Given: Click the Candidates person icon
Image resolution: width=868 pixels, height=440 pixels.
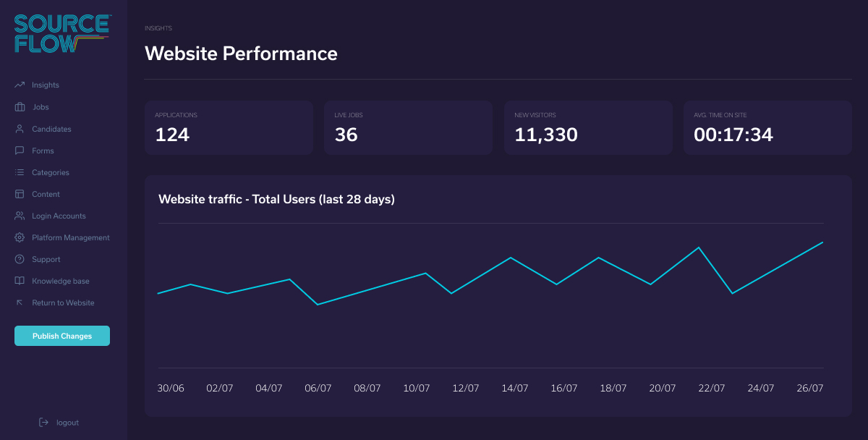Looking at the screenshot, I should pos(20,129).
